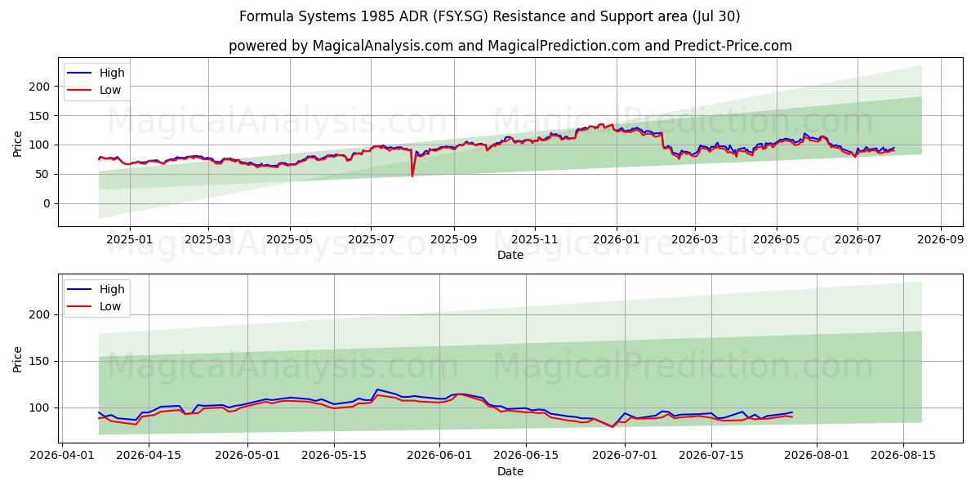
Task: Click the 2026-03 date tick label
Action: click(695, 239)
